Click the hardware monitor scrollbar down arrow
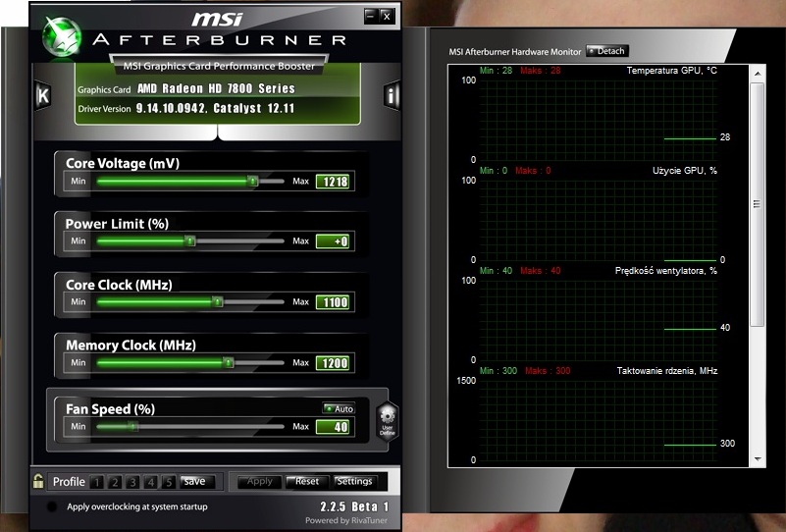Image resolution: width=786 pixels, height=532 pixels. (x=757, y=458)
